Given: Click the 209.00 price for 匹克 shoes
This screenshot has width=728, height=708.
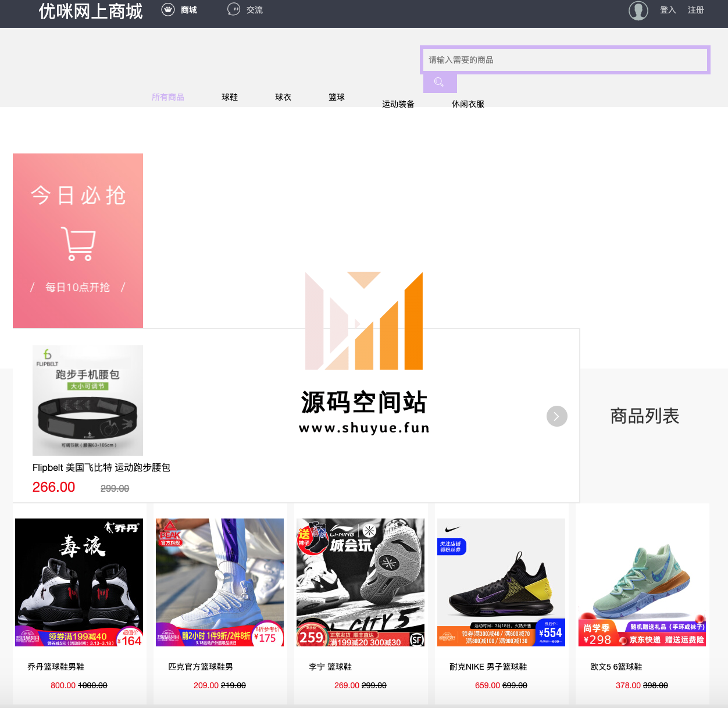Looking at the screenshot, I should (206, 685).
